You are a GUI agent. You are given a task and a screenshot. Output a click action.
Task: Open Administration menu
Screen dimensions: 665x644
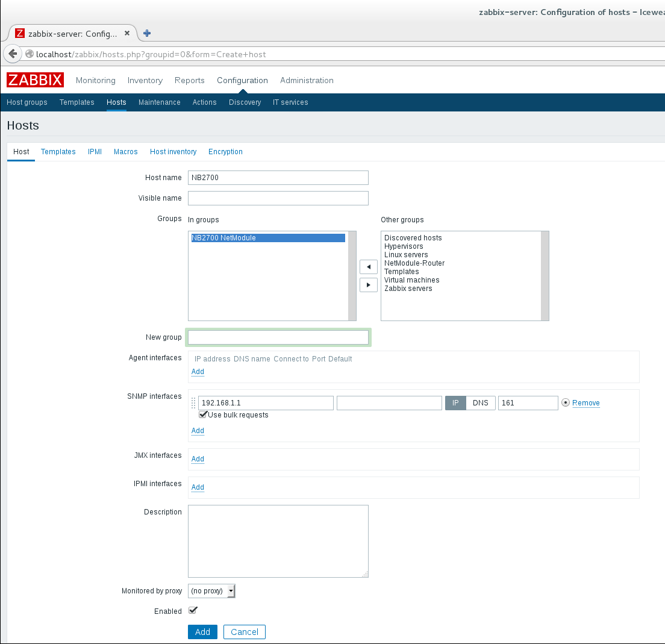(307, 80)
